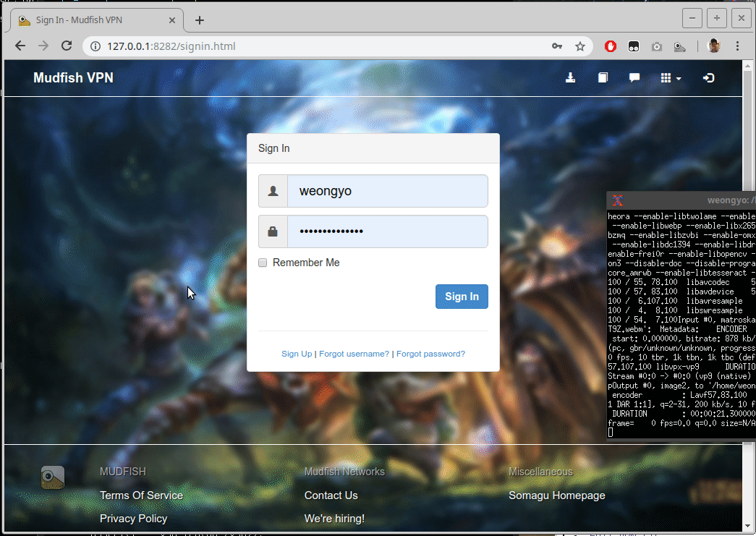Follow the Forgot password? link
This screenshot has width=756, height=536.
pyautogui.click(x=430, y=354)
